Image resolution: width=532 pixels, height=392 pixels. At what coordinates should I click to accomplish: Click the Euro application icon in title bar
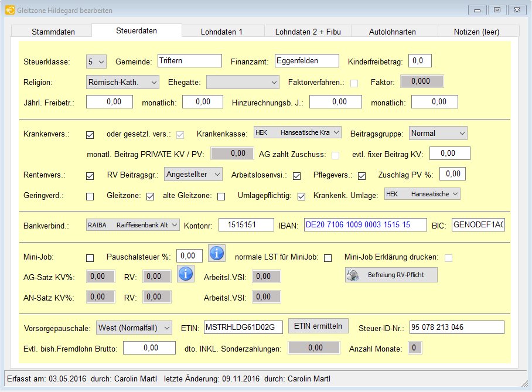(x=9, y=10)
